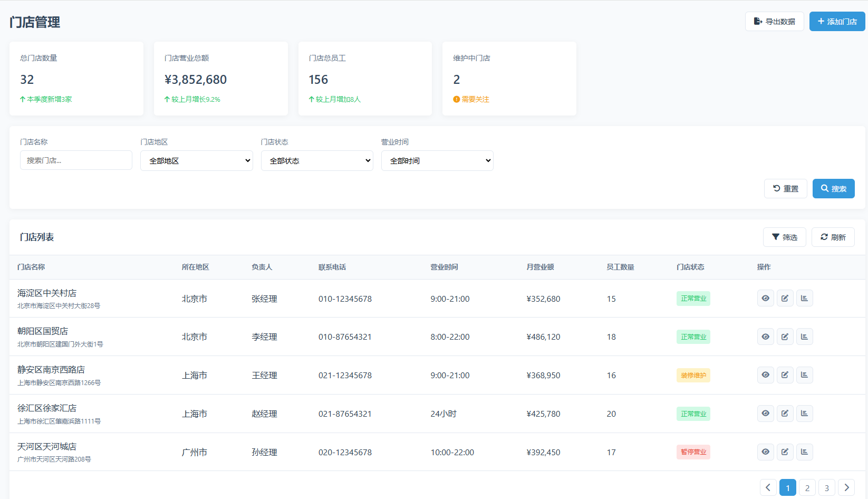Expand the 门店状态 status dropdown

pos(317,161)
